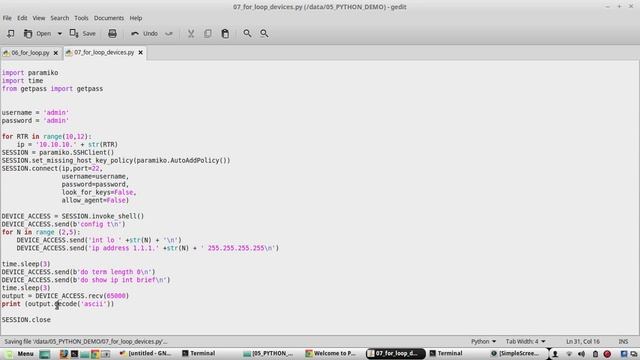Select the 07_for_loop_devices.py tab
Viewport: 640px width, 360px height.
[x=104, y=52]
